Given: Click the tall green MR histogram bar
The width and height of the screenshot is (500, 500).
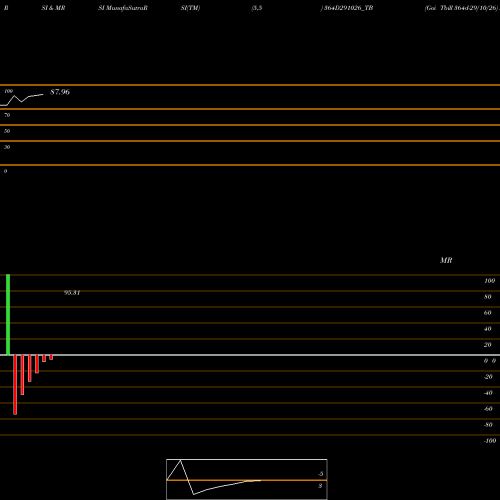Looking at the screenshot, I should coord(8,314).
